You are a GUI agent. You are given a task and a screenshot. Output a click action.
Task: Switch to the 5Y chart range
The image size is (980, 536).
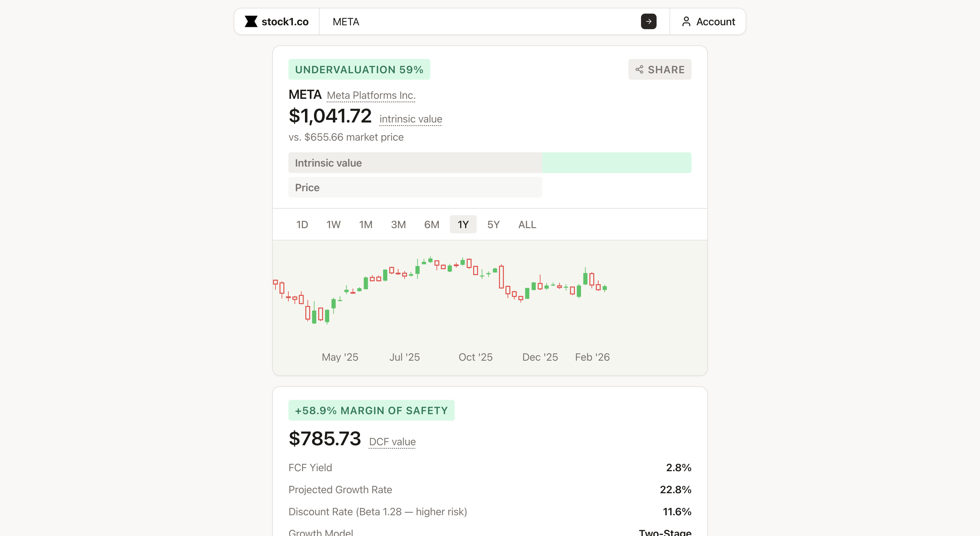[493, 225]
